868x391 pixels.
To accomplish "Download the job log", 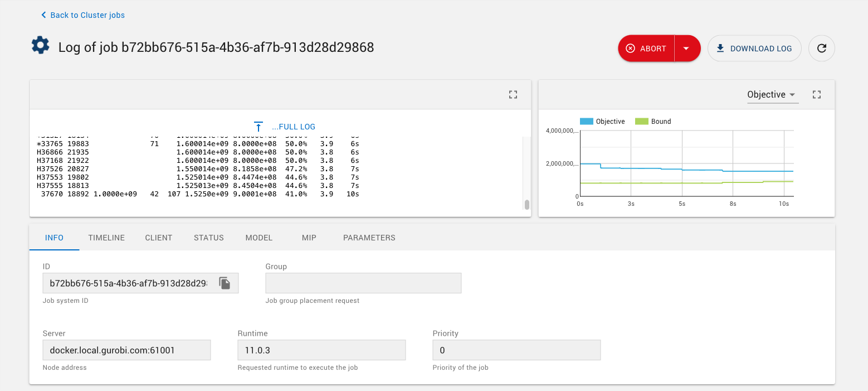I will [754, 49].
